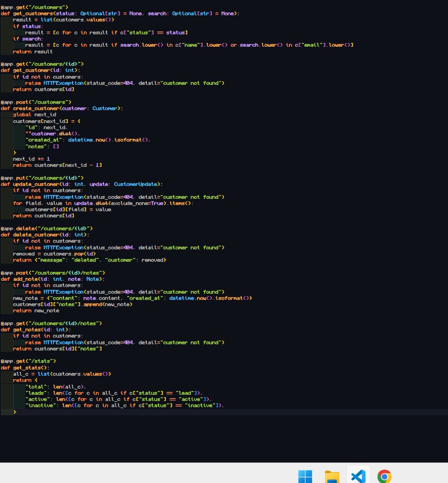The image size is (448, 483).
Task: Click the 'for field, value in update.dict' line
Action: click(103, 203)
